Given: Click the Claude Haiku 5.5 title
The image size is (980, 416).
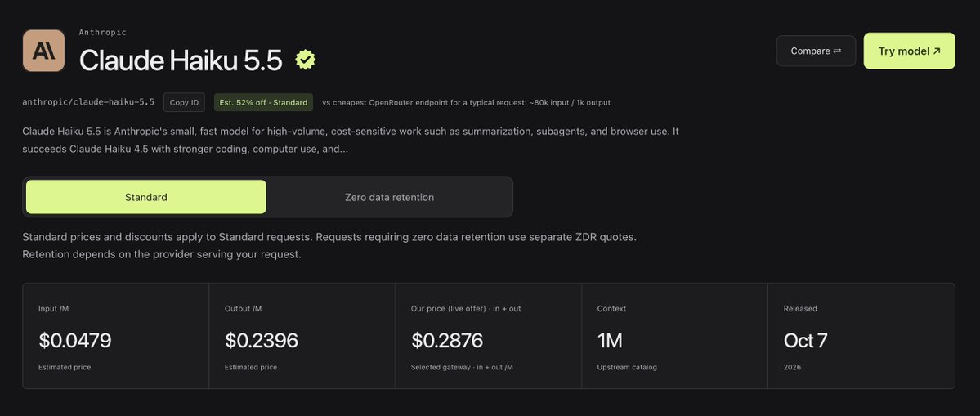Looking at the screenshot, I should pos(181,60).
